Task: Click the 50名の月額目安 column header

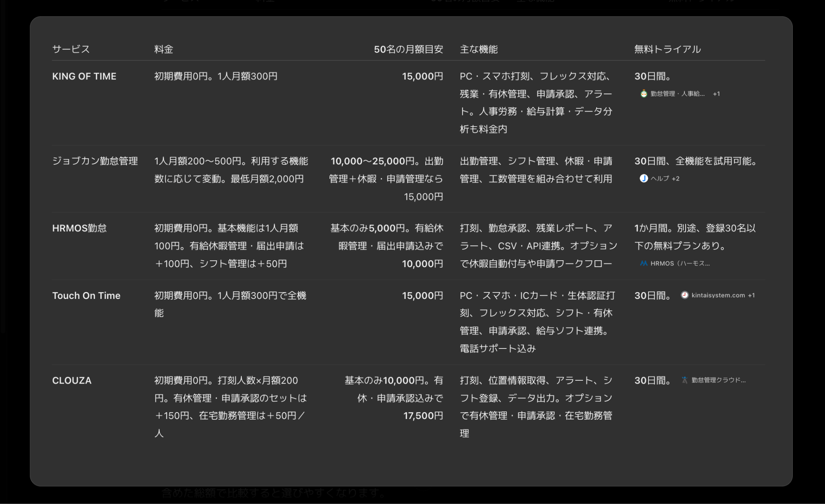Action: [408, 49]
